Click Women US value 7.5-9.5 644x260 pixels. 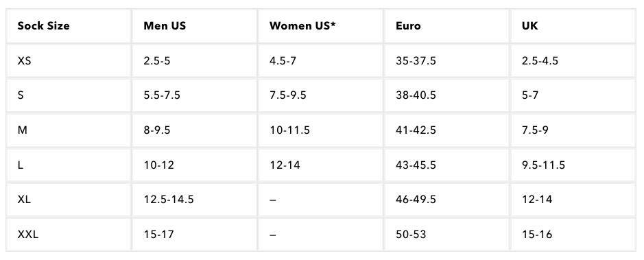[x=288, y=95]
